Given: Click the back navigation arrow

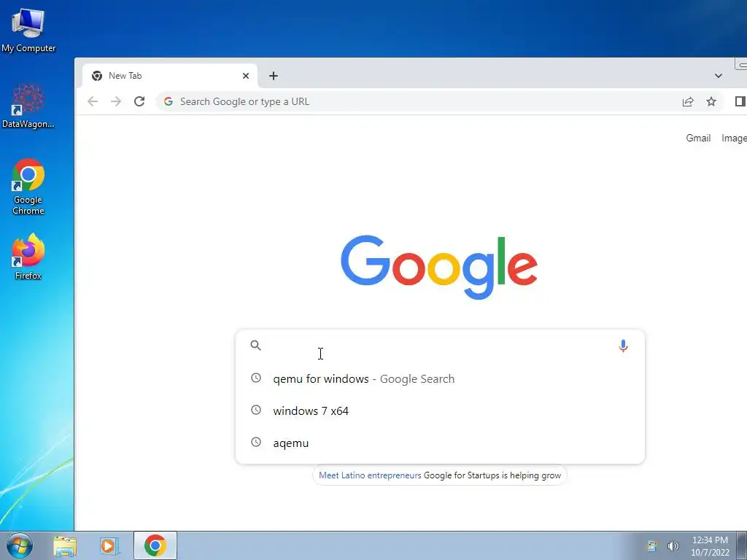Looking at the screenshot, I should [93, 101].
